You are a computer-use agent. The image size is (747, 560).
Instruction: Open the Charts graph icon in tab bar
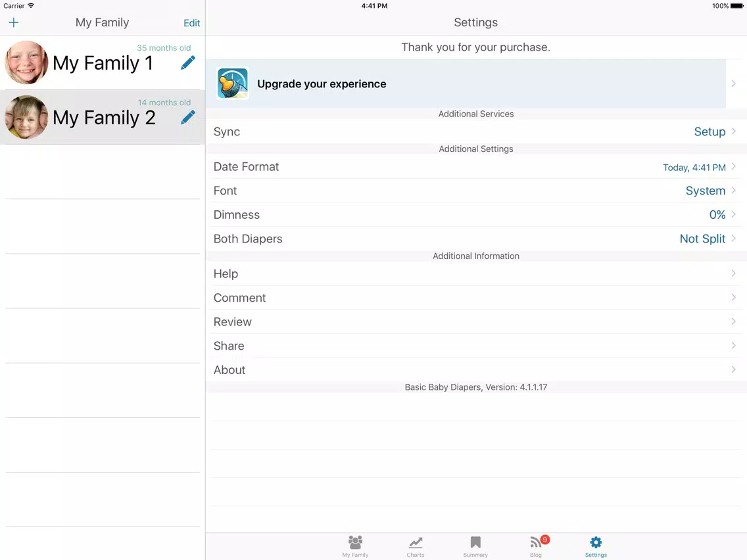point(416,542)
